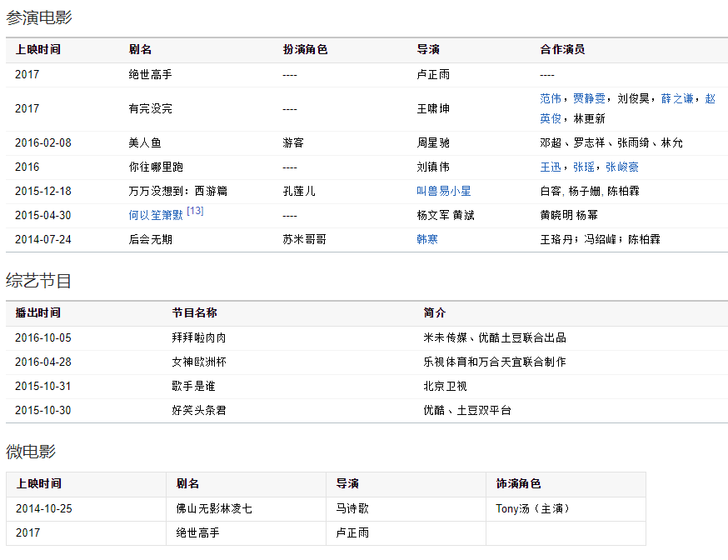Open the 韩寒 director link
The height and width of the screenshot is (560, 728).
pyautogui.click(x=427, y=240)
